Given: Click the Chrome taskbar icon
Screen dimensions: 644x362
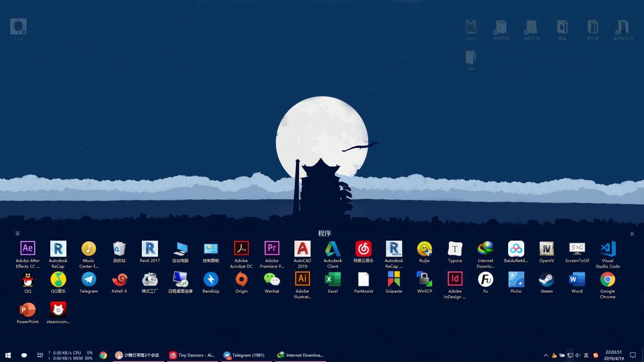Looking at the screenshot, I should 103,355.
